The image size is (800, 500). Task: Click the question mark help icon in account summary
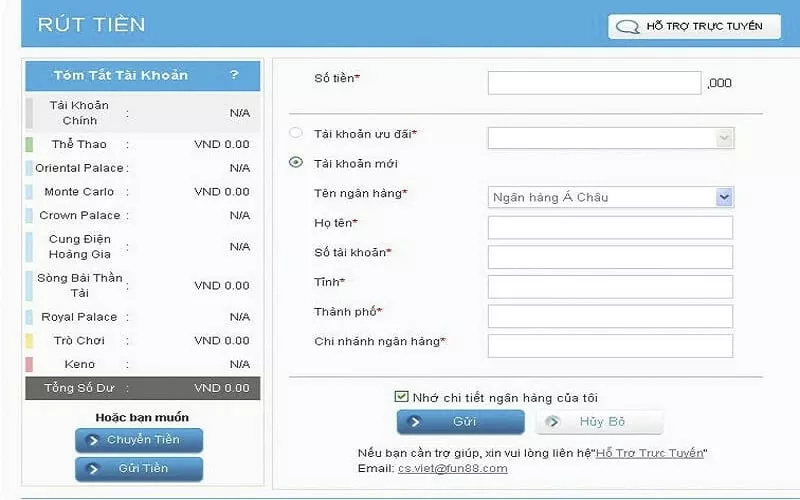point(234,75)
